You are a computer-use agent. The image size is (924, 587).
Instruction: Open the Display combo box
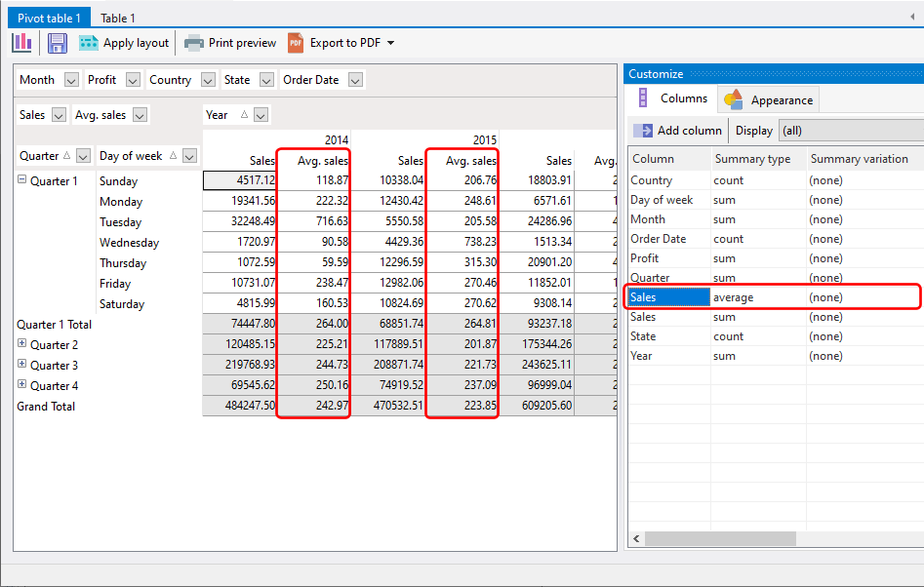click(849, 131)
